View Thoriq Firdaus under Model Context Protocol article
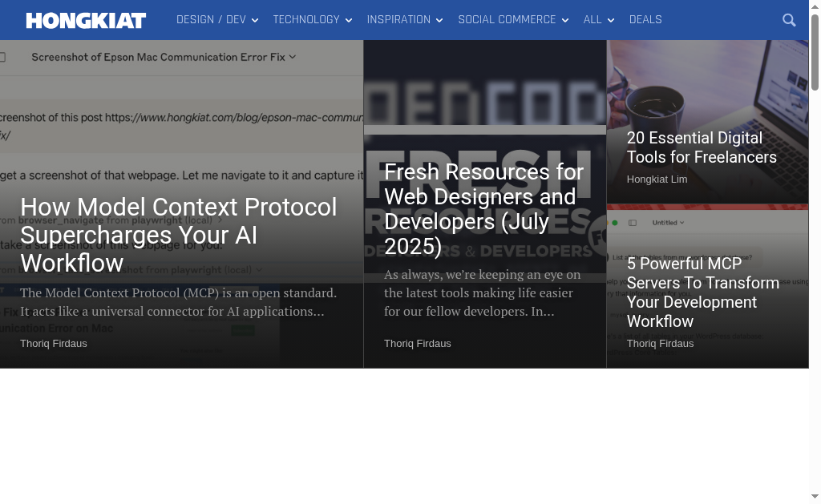 [54, 344]
